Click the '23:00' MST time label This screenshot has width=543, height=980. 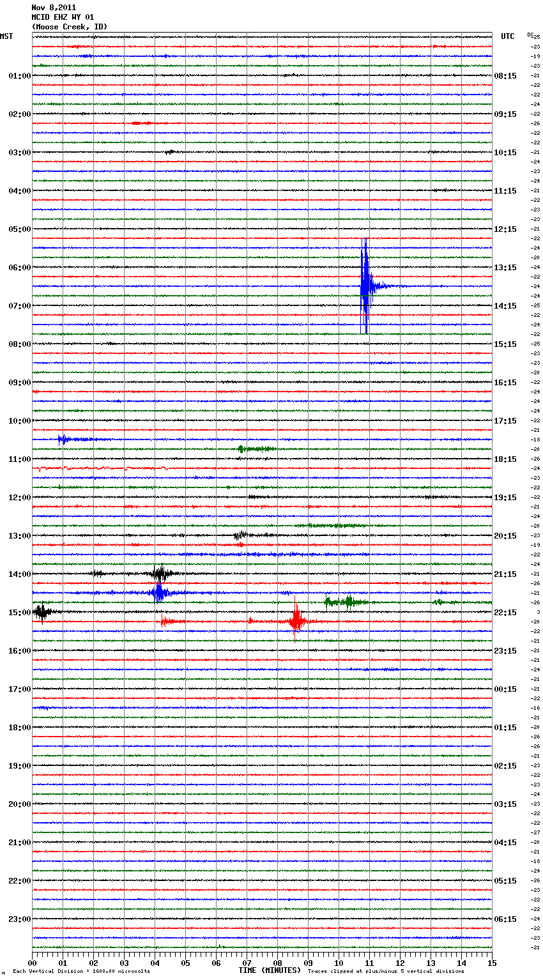pos(20,919)
